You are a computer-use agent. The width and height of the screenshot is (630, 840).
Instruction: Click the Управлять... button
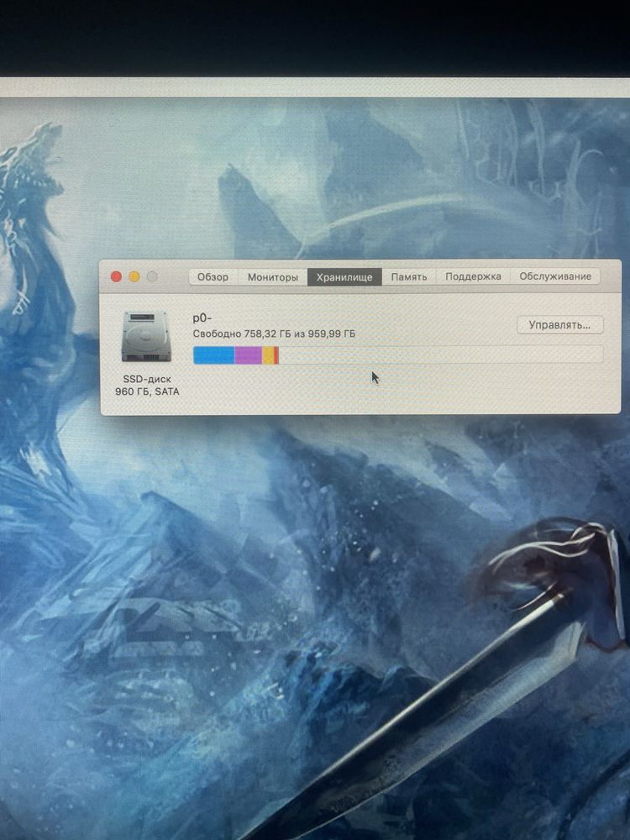click(559, 324)
